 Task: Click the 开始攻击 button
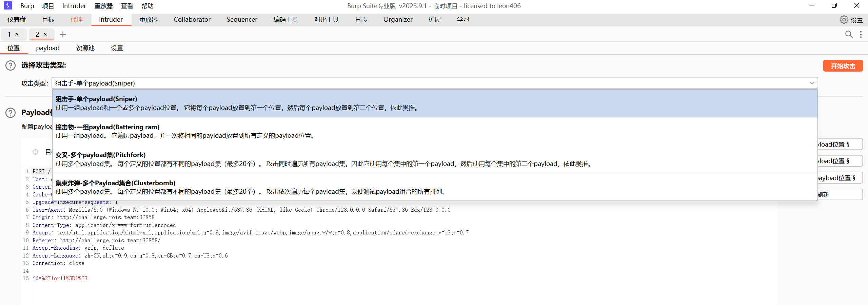point(843,66)
